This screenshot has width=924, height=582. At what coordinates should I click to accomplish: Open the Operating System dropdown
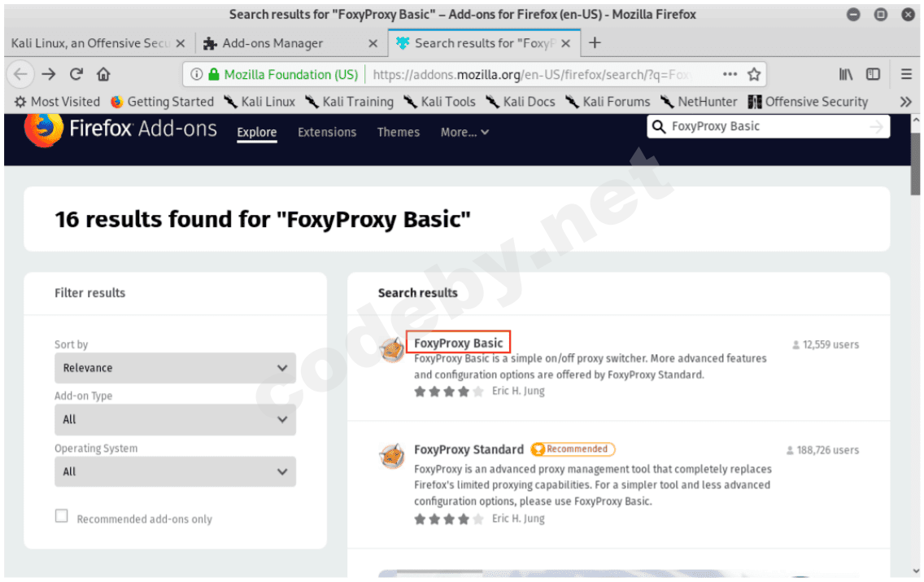click(x=175, y=472)
